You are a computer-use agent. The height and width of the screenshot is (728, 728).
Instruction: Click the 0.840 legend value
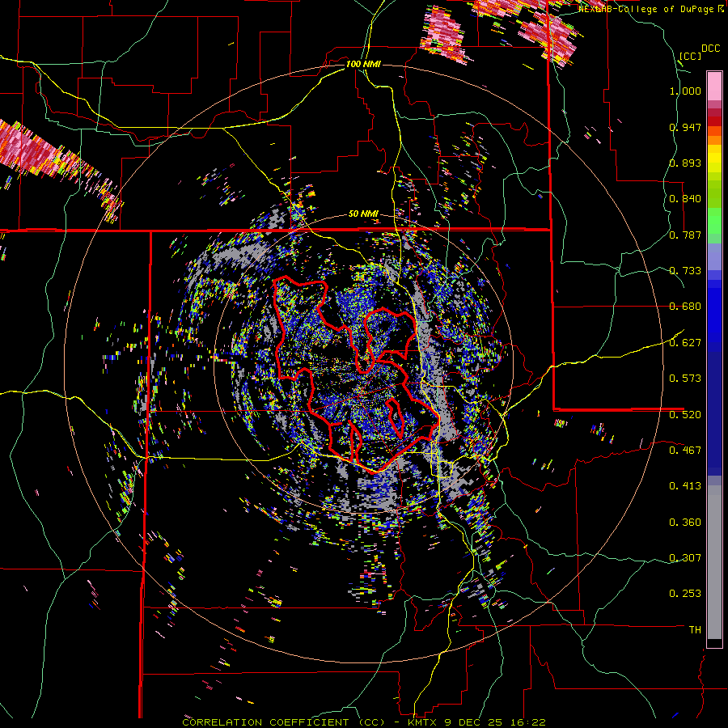point(685,199)
